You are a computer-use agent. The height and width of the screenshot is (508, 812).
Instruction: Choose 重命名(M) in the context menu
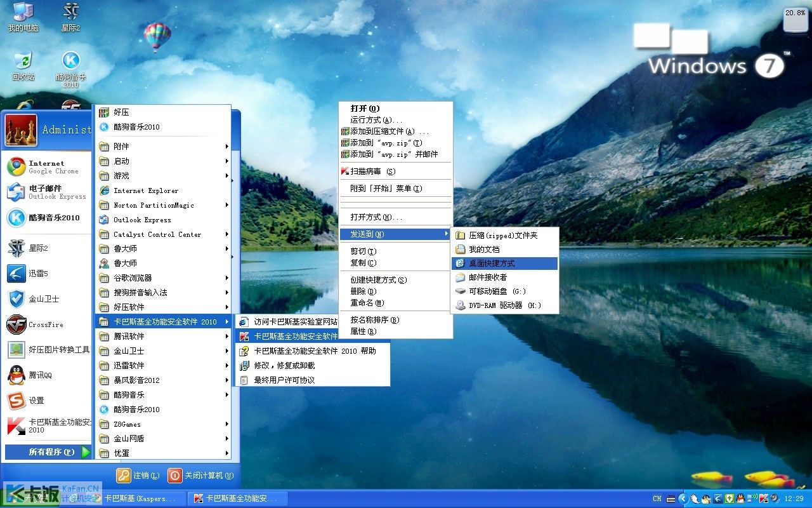395,303
